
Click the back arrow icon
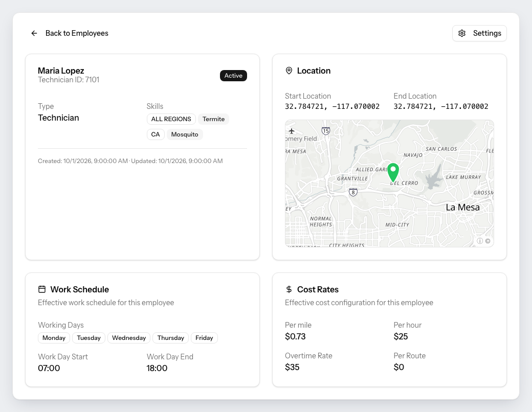(x=34, y=33)
